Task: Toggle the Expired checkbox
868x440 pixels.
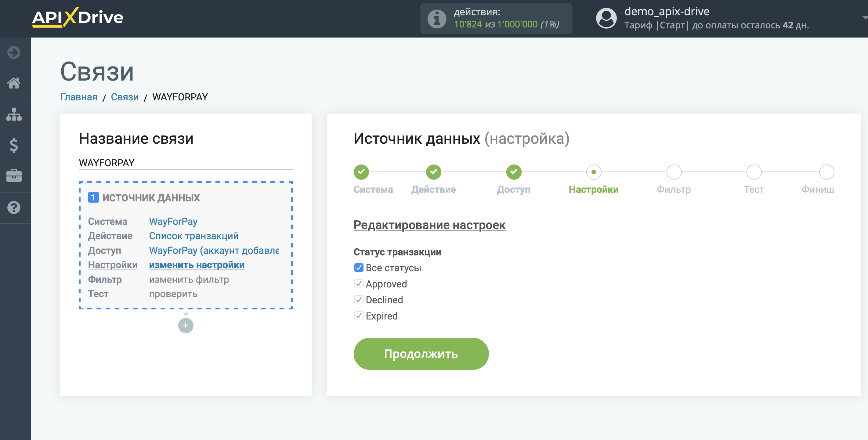Action: click(359, 316)
